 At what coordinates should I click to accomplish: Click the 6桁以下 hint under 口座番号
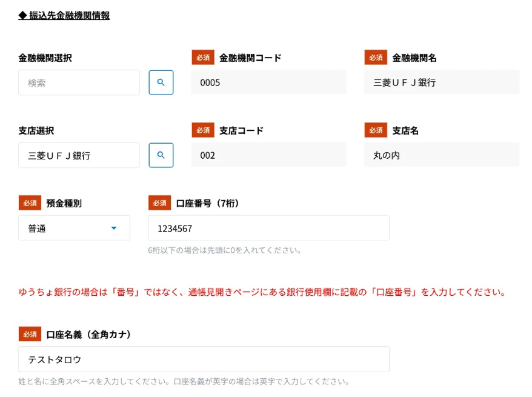(224, 250)
